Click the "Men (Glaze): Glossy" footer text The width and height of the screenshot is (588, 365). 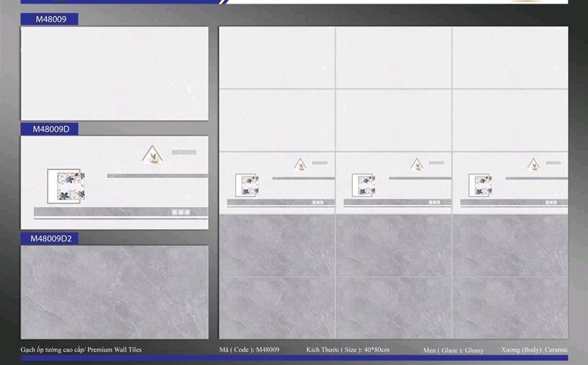pyautogui.click(x=453, y=350)
